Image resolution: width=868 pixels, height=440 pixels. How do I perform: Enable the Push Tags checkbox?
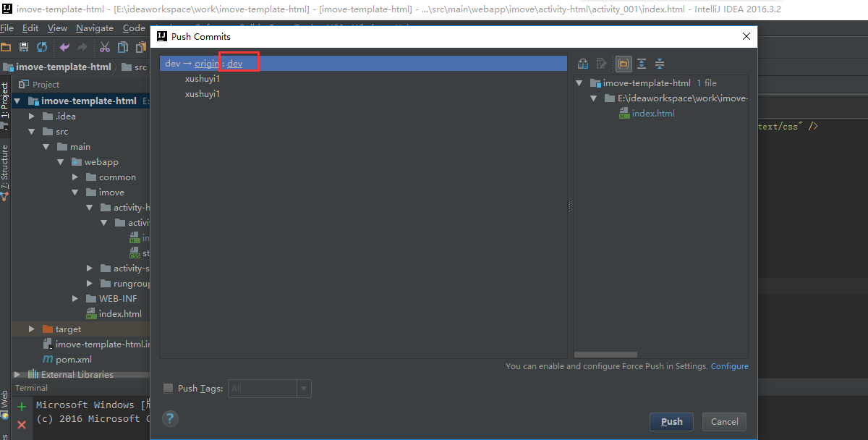click(169, 389)
